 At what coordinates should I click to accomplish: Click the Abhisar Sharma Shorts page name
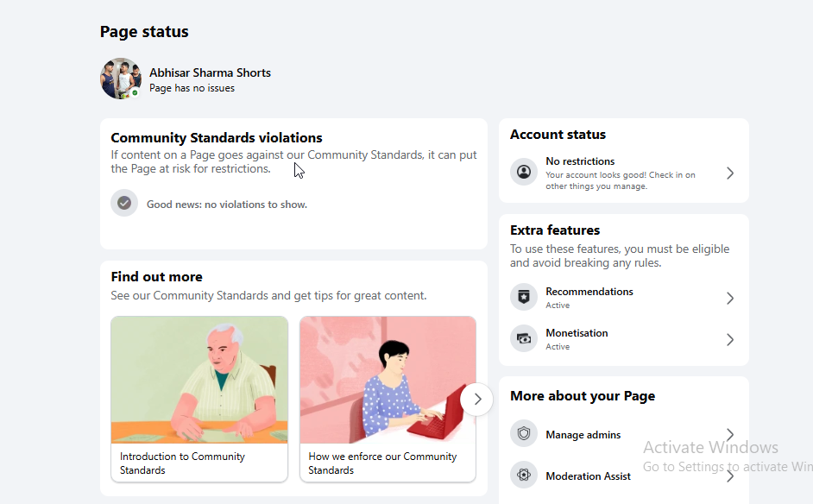(x=210, y=72)
